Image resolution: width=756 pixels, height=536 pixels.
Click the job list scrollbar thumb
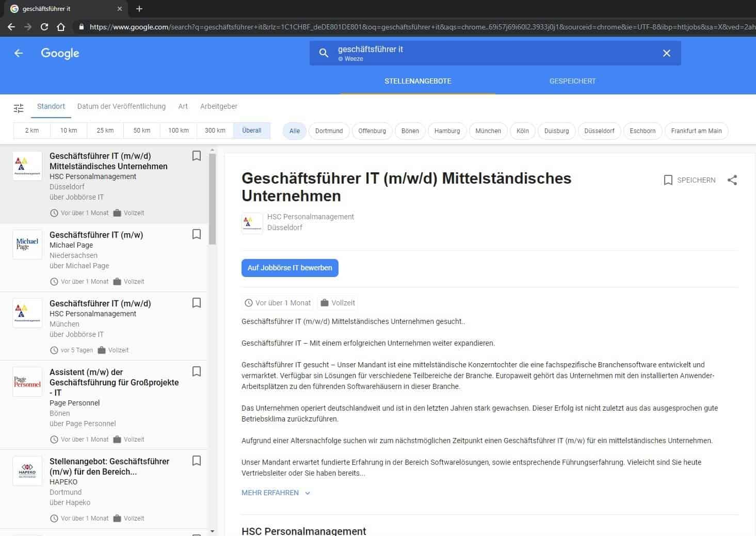[x=213, y=199]
